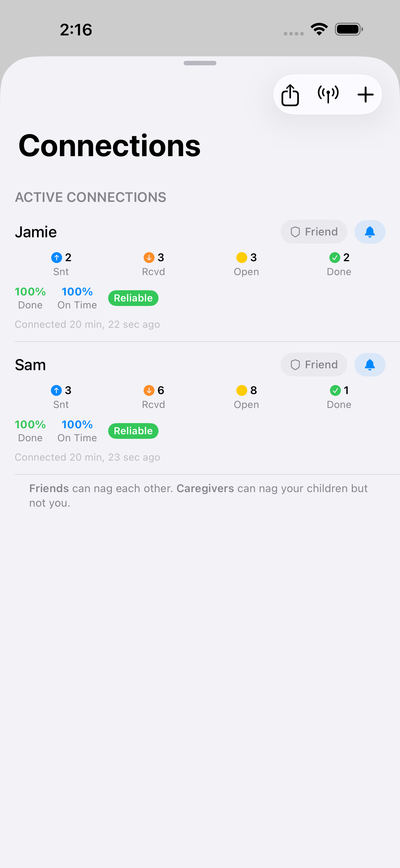Tap Sam's blue Snt arrow icon
This screenshot has width=400, height=868.
57,390
